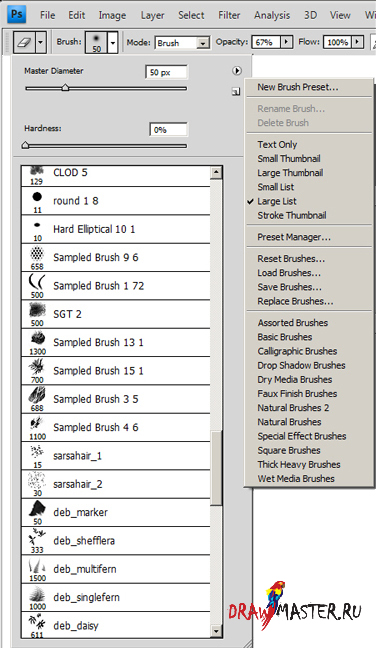The width and height of the screenshot is (376, 648).
Task: Click the brush list scroll down arrow
Action: click(216, 631)
